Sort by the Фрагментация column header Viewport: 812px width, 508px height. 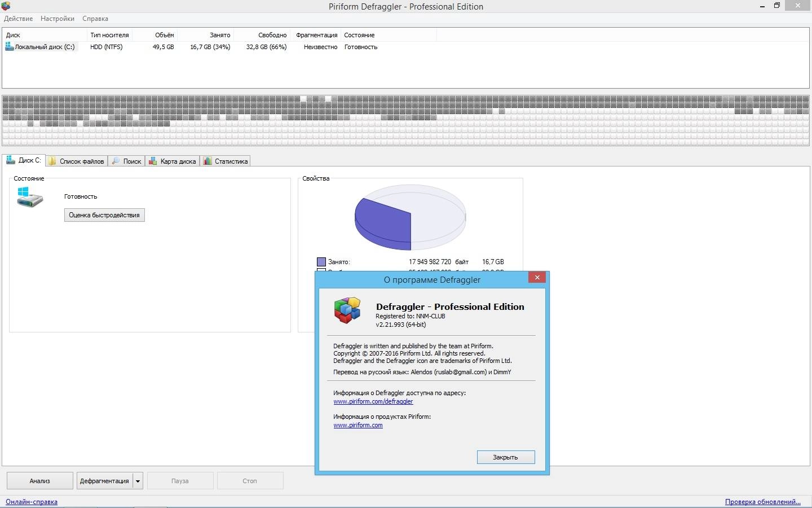pyautogui.click(x=316, y=35)
